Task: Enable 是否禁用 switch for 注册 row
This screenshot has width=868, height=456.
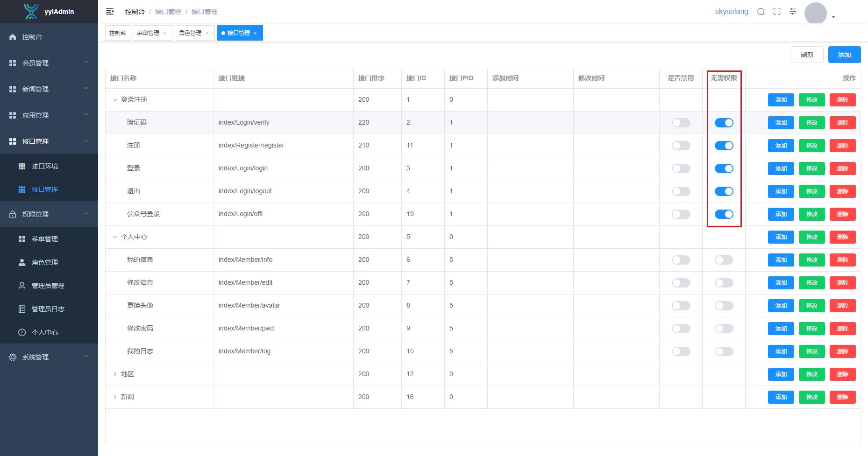Action: 681,146
